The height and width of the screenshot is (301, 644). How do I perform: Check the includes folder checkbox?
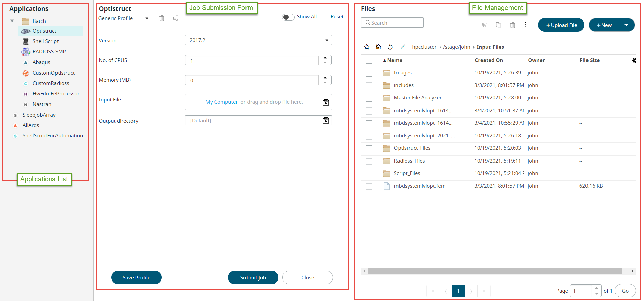pos(369,86)
